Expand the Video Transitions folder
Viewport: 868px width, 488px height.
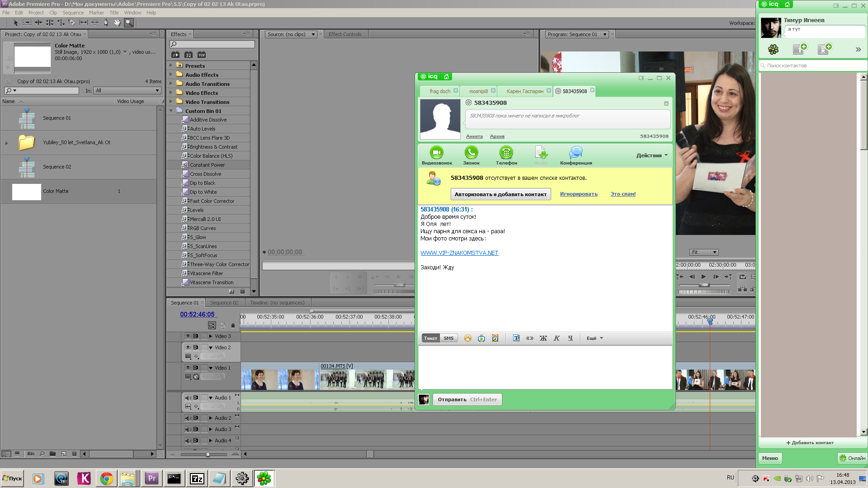[171, 102]
